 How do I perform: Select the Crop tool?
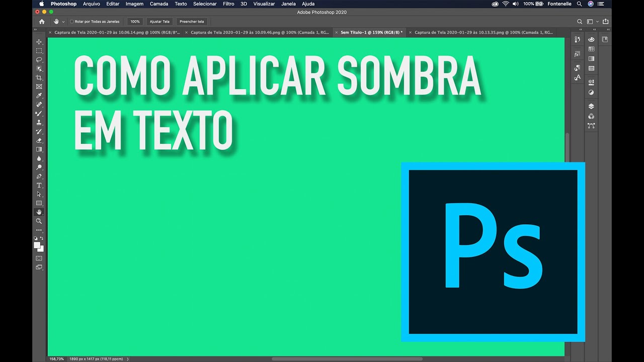click(x=39, y=78)
